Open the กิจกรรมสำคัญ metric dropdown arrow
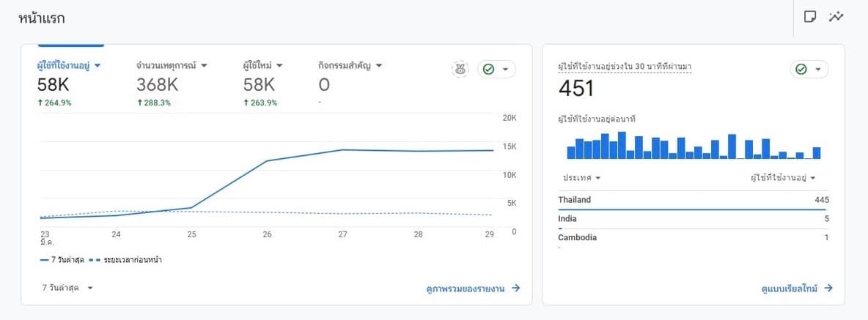This screenshot has height=320, width=868. tap(379, 66)
